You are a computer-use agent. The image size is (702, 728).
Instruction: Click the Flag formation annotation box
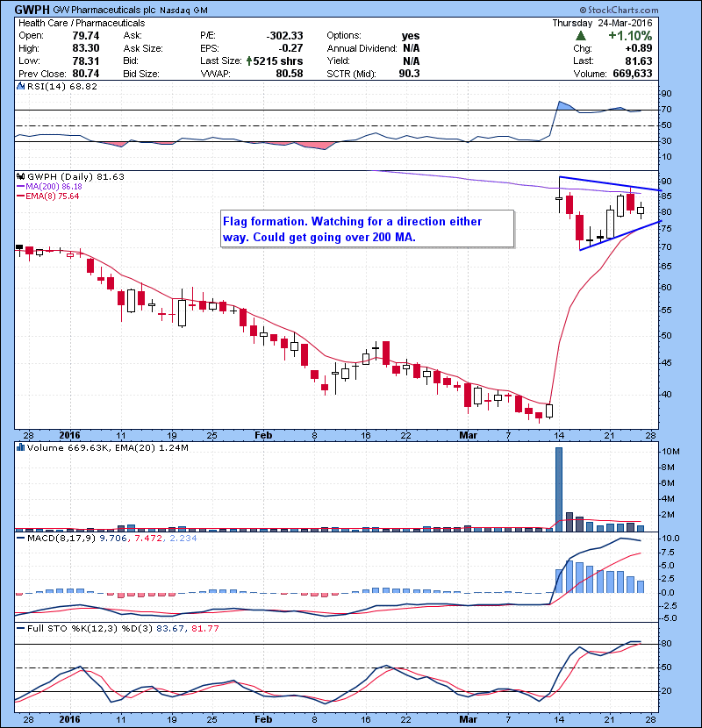click(367, 229)
